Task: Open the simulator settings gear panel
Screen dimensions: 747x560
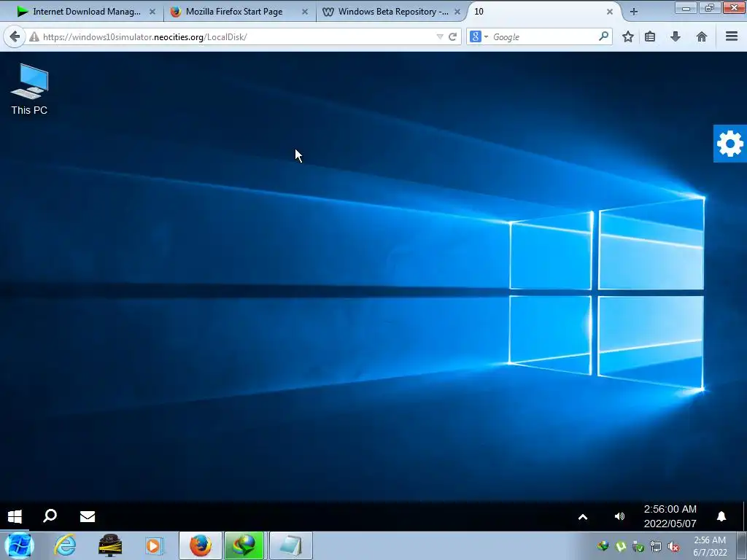Action: point(729,144)
